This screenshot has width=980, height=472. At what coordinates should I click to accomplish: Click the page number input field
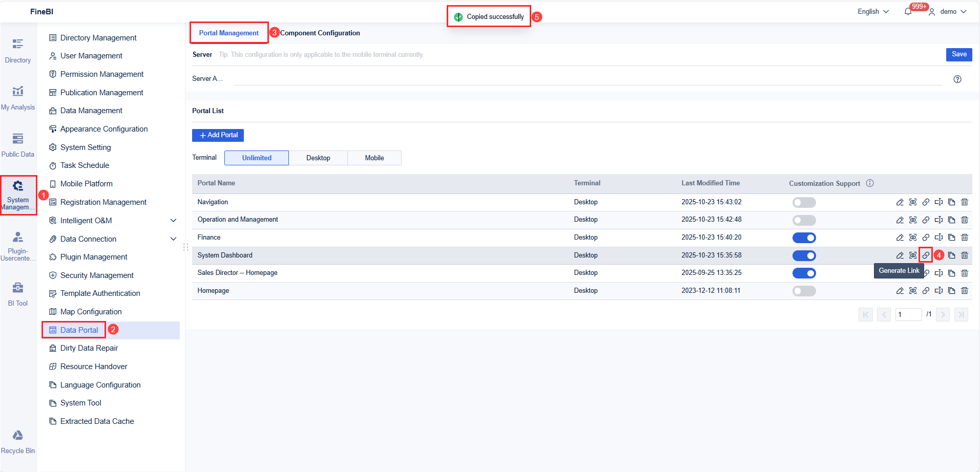click(x=908, y=314)
